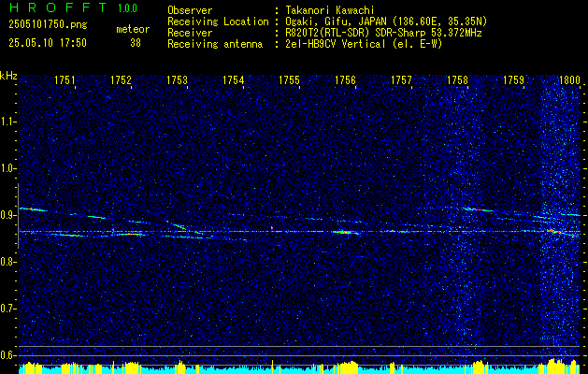
Task: Click the kHz axis unit label
Action: (x=8, y=76)
